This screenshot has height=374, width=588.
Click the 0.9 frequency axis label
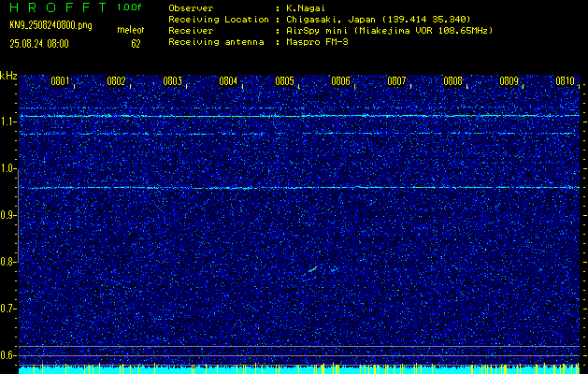pyautogui.click(x=7, y=215)
